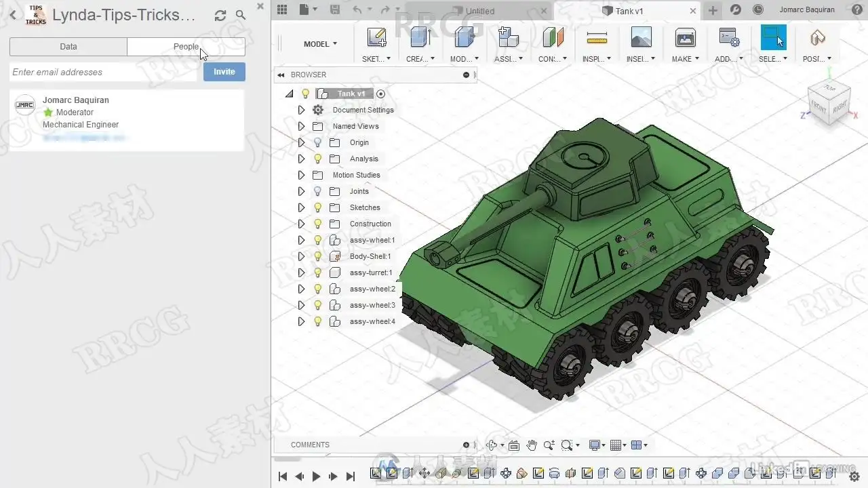Click the Insert image icon
This screenshot has height=488, width=868.
click(641, 37)
